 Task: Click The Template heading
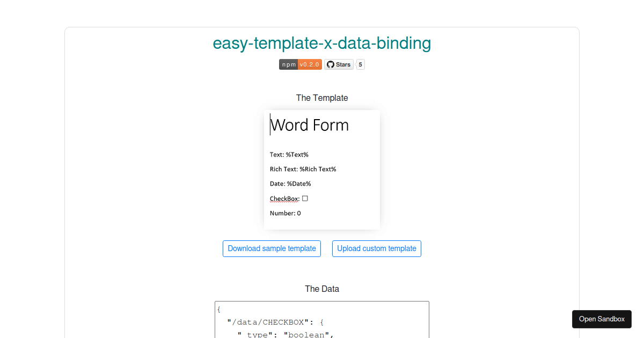[x=322, y=98]
